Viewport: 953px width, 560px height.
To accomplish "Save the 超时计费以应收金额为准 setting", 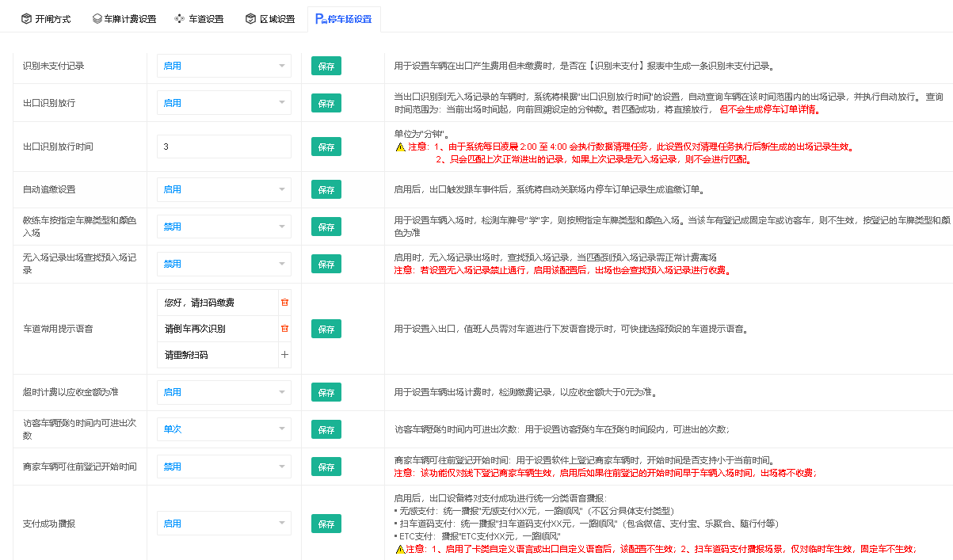I will 326,392.
